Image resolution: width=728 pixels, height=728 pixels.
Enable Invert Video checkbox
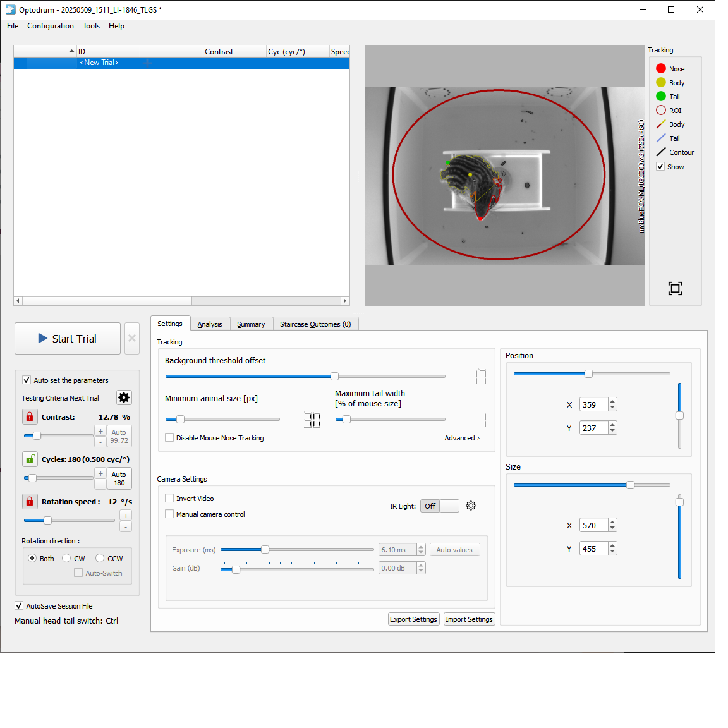[169, 498]
